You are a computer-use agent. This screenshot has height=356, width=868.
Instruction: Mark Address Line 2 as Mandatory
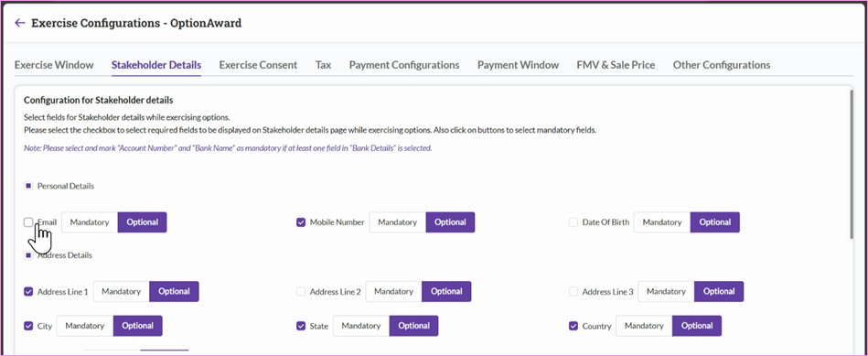(x=393, y=291)
